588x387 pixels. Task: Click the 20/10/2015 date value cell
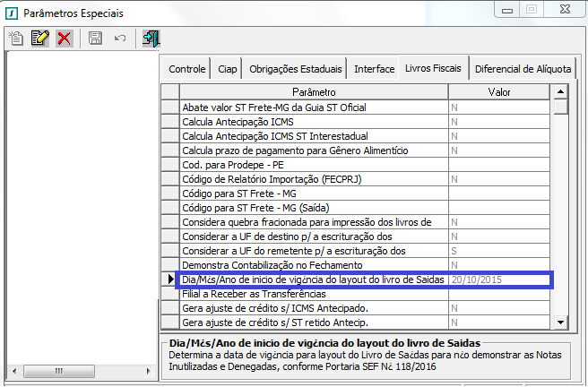[x=499, y=279]
